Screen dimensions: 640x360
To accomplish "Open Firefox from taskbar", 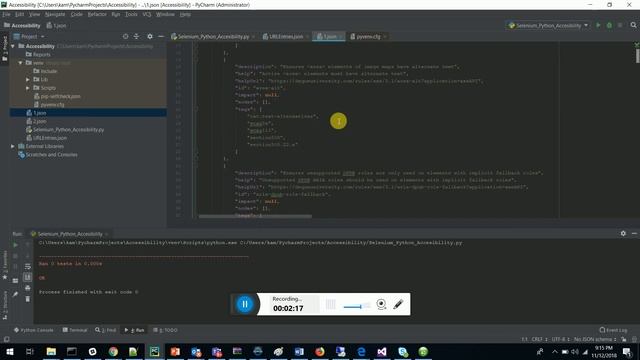I will (320, 351).
